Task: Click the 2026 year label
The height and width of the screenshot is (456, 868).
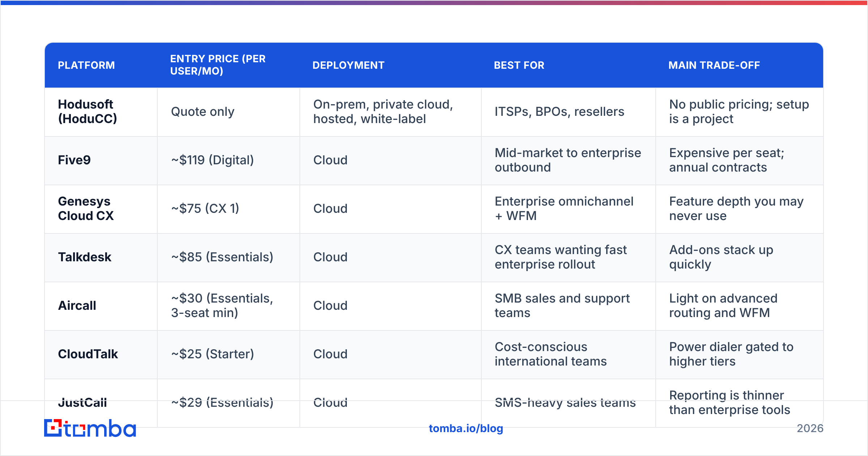Action: coord(810,428)
